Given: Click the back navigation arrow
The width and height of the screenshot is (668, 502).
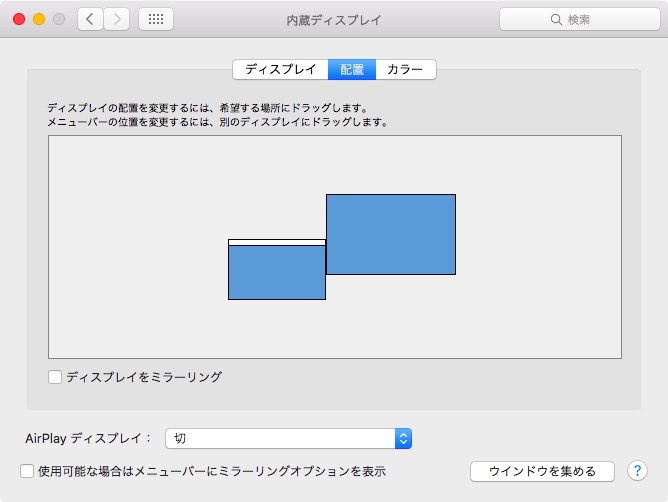Looking at the screenshot, I should [91, 19].
